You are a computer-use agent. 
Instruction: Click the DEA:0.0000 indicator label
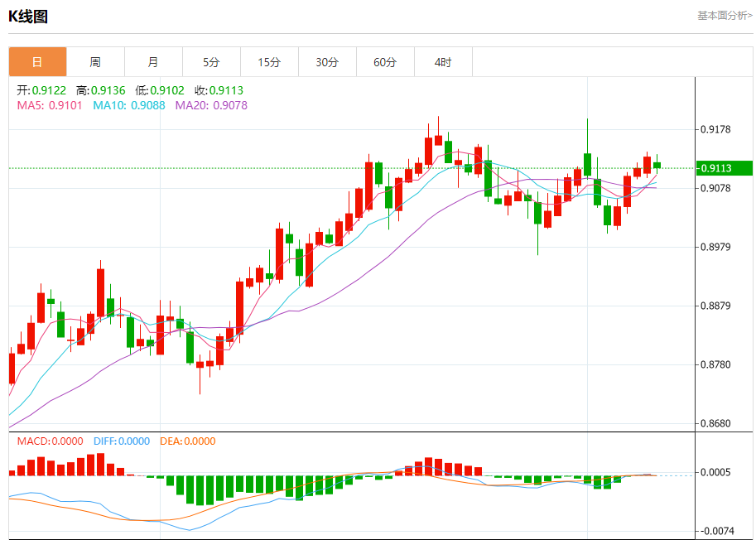coord(188,441)
